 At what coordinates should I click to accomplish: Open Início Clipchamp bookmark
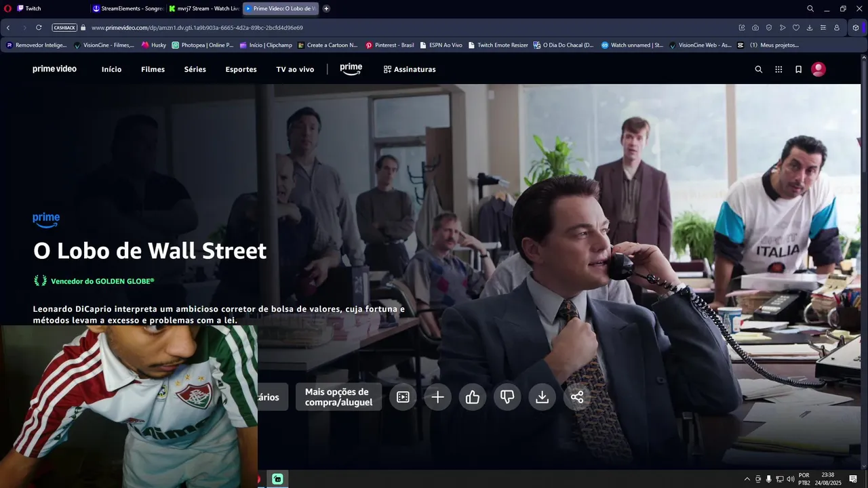click(x=266, y=45)
